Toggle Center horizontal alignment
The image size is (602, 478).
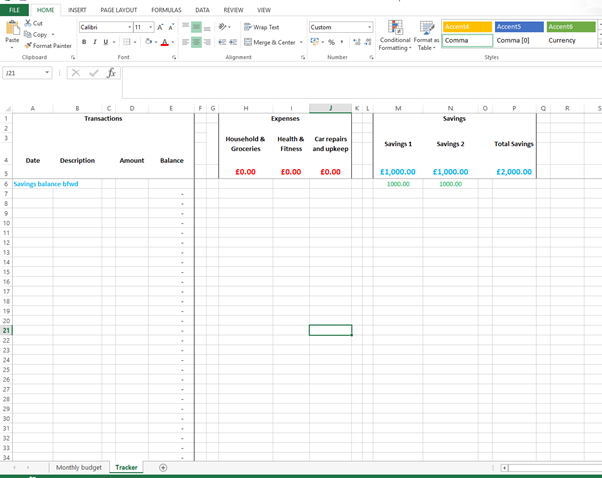click(x=196, y=42)
